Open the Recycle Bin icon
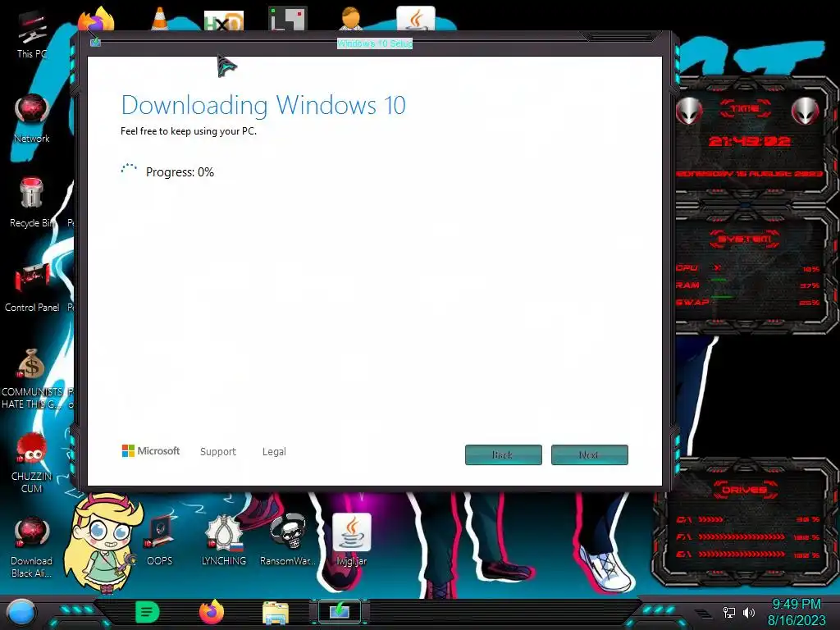The image size is (840, 630). (31, 203)
